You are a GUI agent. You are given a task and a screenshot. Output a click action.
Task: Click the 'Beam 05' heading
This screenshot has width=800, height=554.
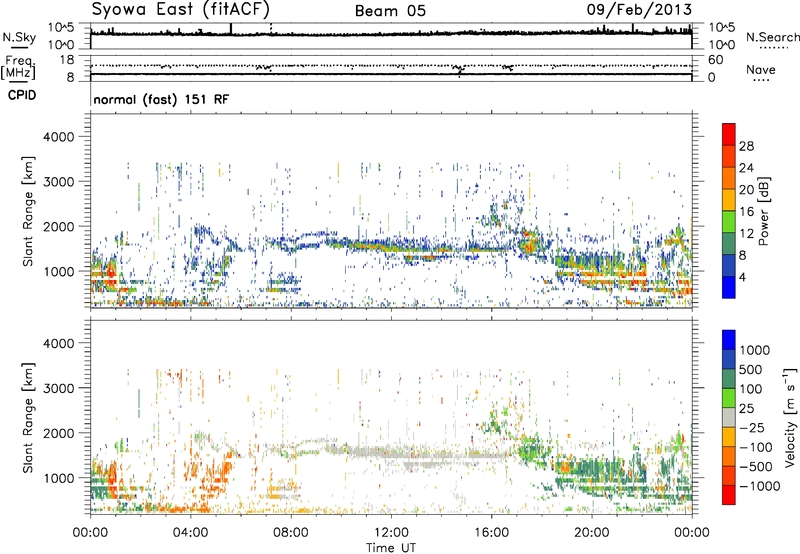[390, 11]
